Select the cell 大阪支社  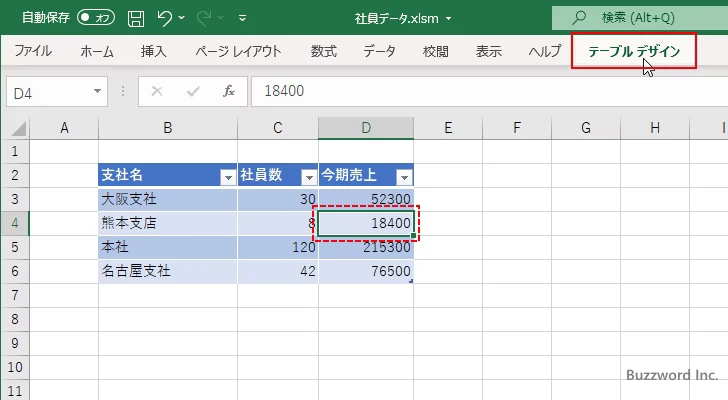point(168,199)
